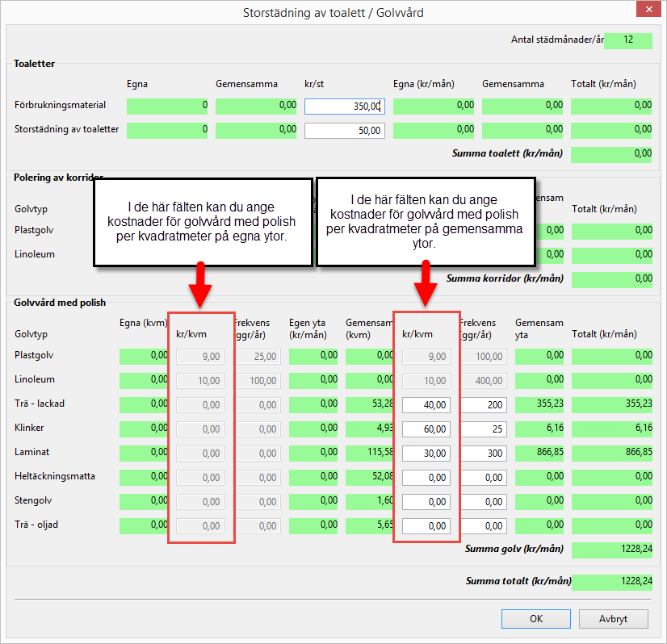667x644 pixels.
Task: Select Stengolv kr/kvm field for shared areas
Action: [x=426, y=501]
